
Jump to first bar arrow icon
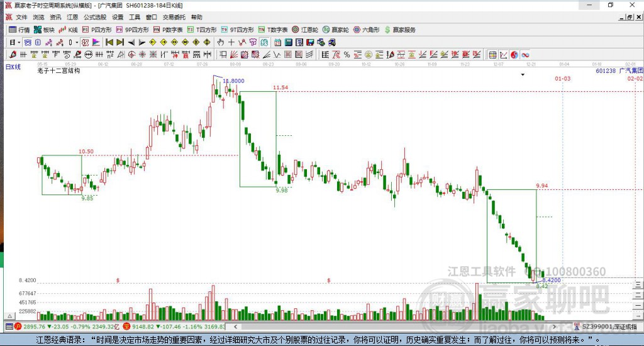click(109, 42)
